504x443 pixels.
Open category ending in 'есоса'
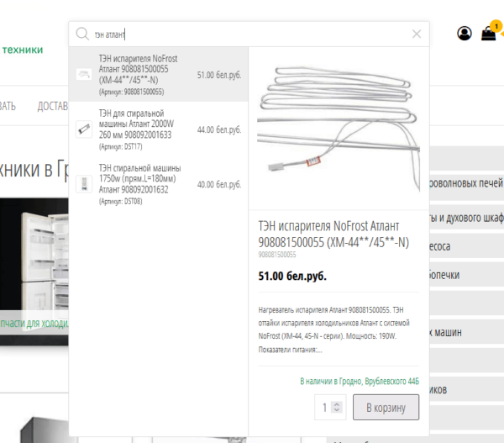(x=466, y=246)
